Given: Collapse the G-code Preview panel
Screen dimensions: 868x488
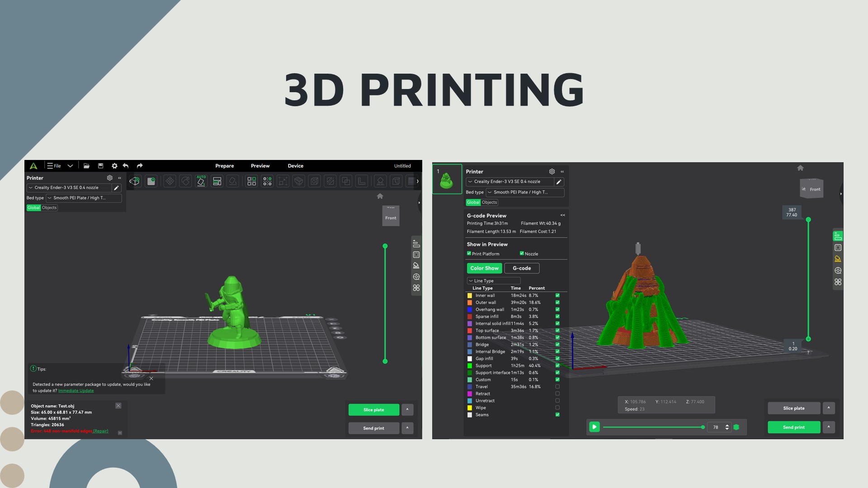Looking at the screenshot, I should [563, 216].
